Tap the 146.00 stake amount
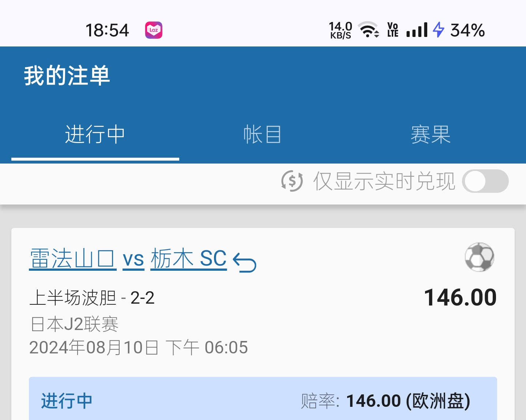 pyautogui.click(x=460, y=297)
